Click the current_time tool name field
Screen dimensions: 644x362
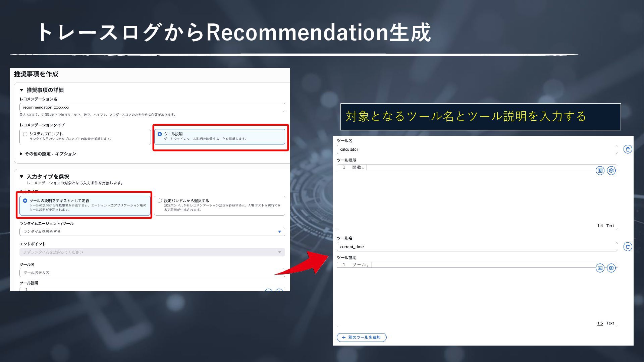pyautogui.click(x=477, y=247)
